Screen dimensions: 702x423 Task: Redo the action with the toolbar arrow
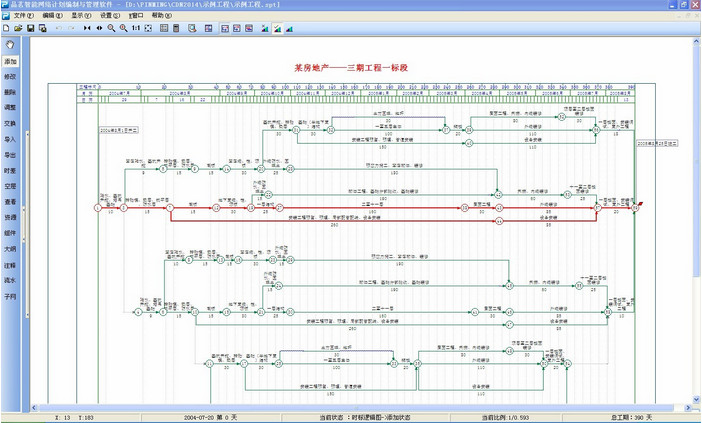[71, 28]
